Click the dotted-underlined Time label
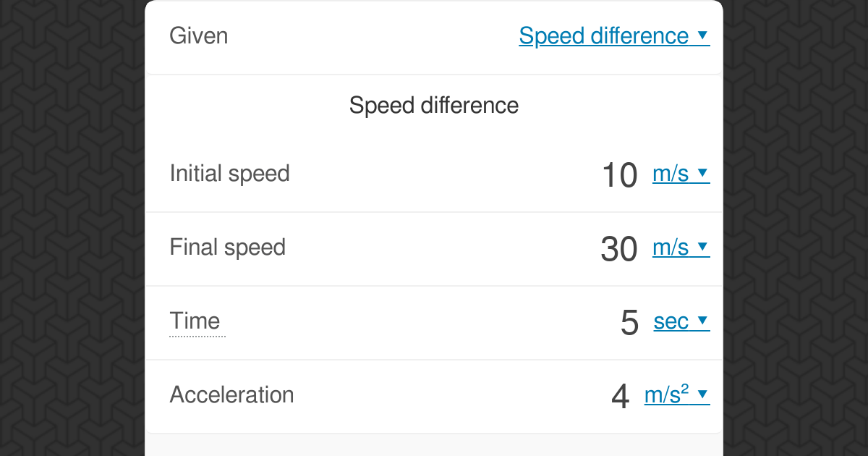Viewport: 868px width, 456px height. [x=195, y=321]
